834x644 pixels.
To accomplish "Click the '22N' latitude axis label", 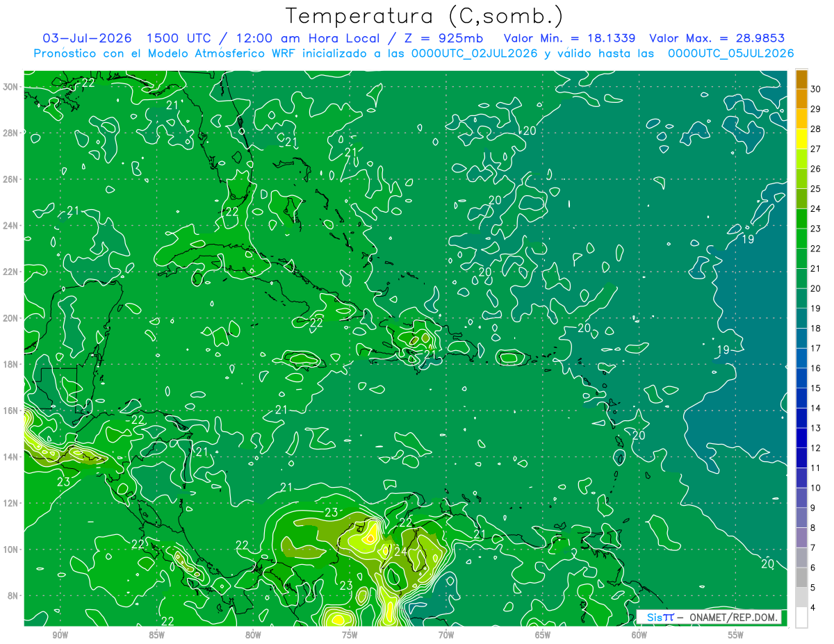I will tap(10, 272).
